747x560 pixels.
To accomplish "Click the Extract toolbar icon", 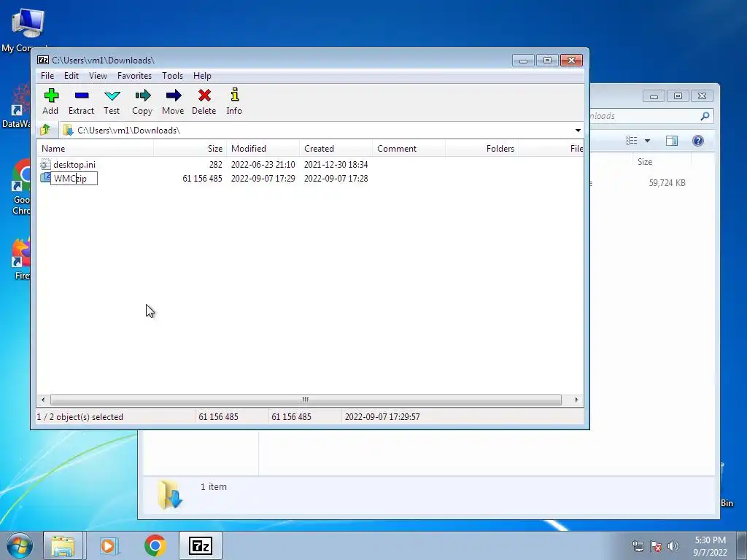I will 82,96.
